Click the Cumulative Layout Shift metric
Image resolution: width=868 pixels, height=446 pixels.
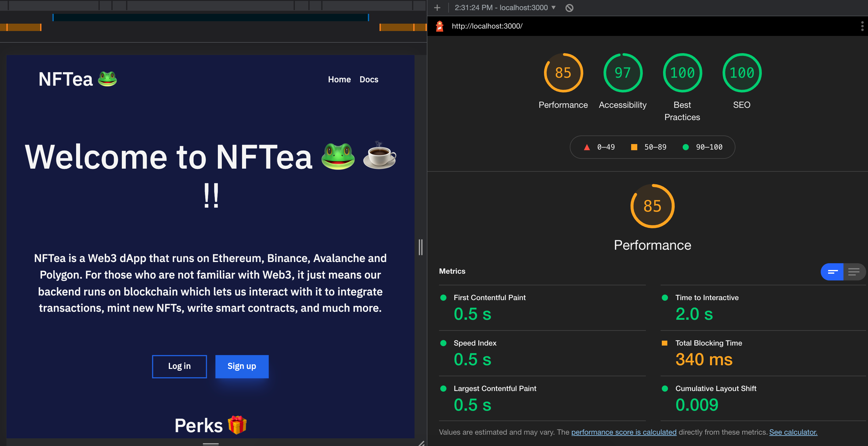[x=763, y=398]
